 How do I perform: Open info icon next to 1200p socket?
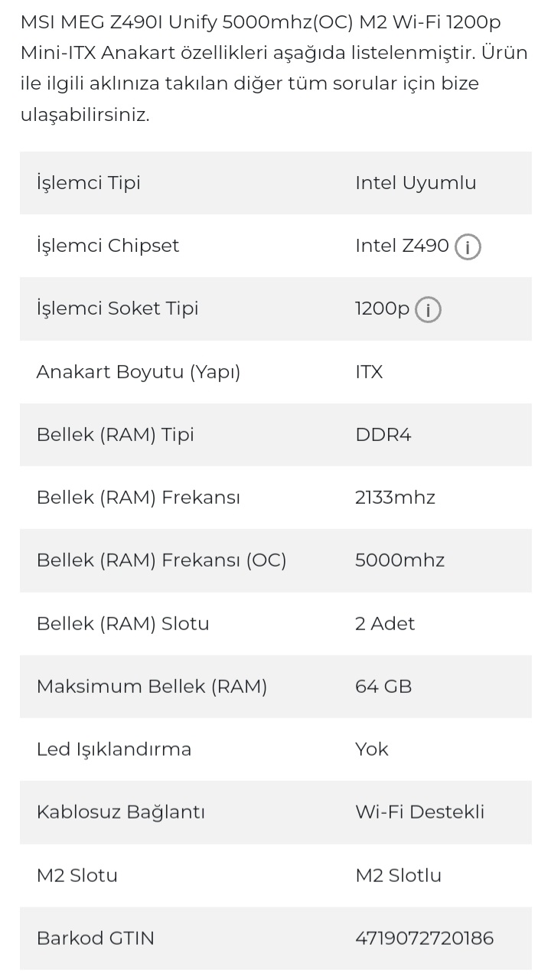(428, 309)
